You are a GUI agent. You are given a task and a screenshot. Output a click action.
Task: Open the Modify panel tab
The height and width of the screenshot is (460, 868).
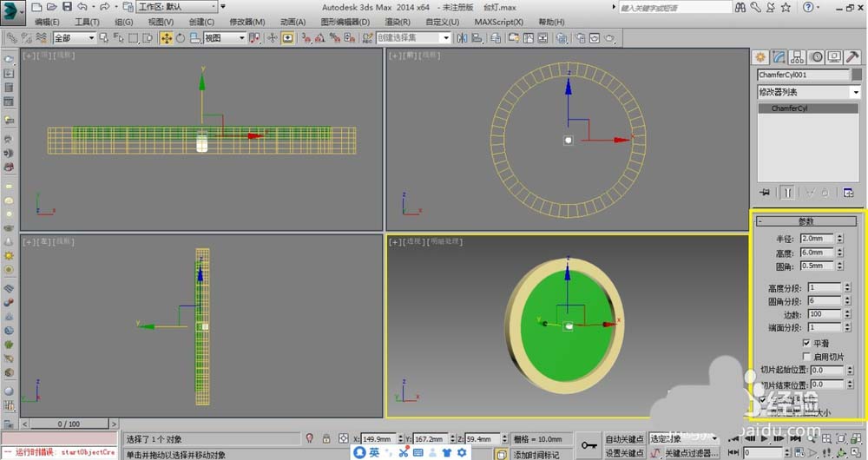pyautogui.click(x=779, y=57)
